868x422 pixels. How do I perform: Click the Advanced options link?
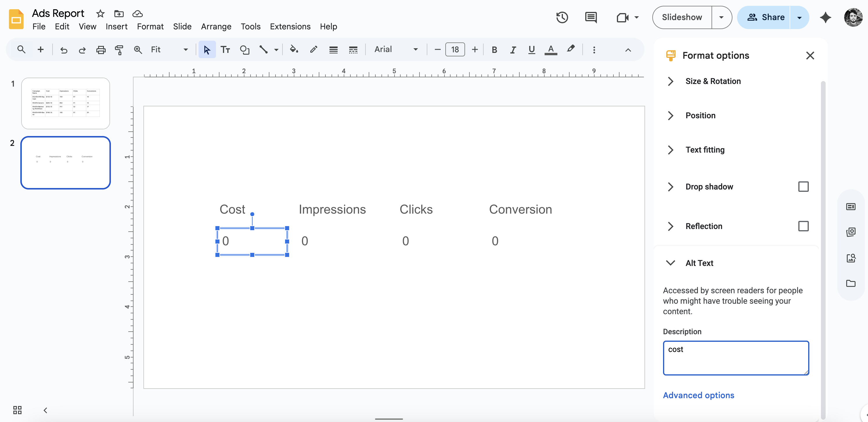[698, 395]
